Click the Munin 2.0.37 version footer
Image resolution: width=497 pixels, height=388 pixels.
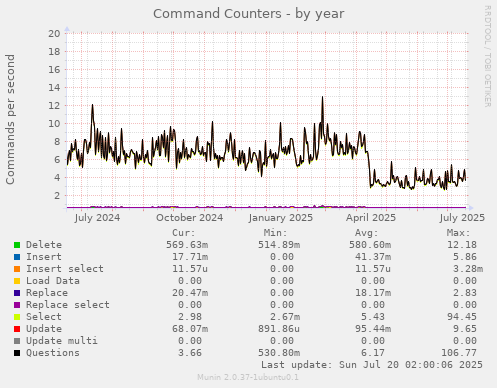tap(248, 377)
